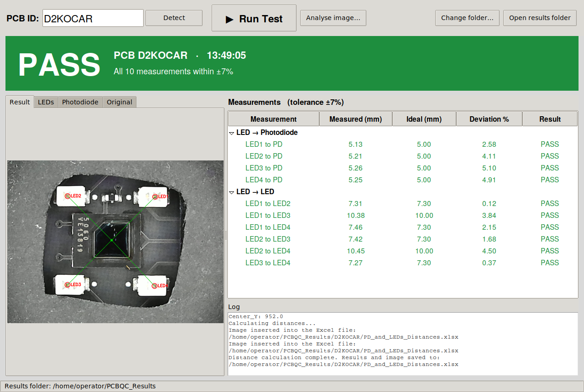Viewport: 584px width, 392px height.
Task: Click the Results folder status bar text
Action: tap(80, 386)
